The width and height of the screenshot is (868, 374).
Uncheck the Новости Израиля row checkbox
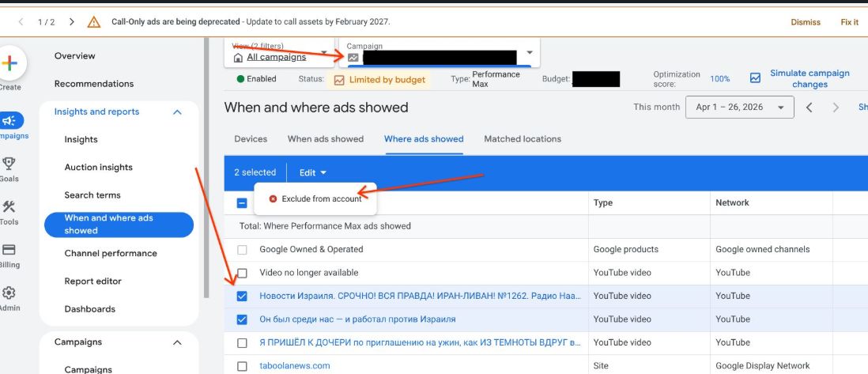pos(242,297)
